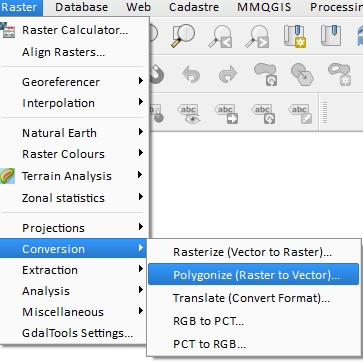Open the Processing menu

pyautogui.click(x=336, y=7)
